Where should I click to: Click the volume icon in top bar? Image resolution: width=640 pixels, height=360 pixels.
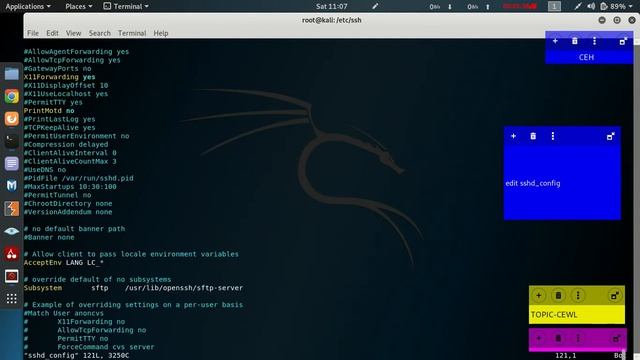[591, 6]
